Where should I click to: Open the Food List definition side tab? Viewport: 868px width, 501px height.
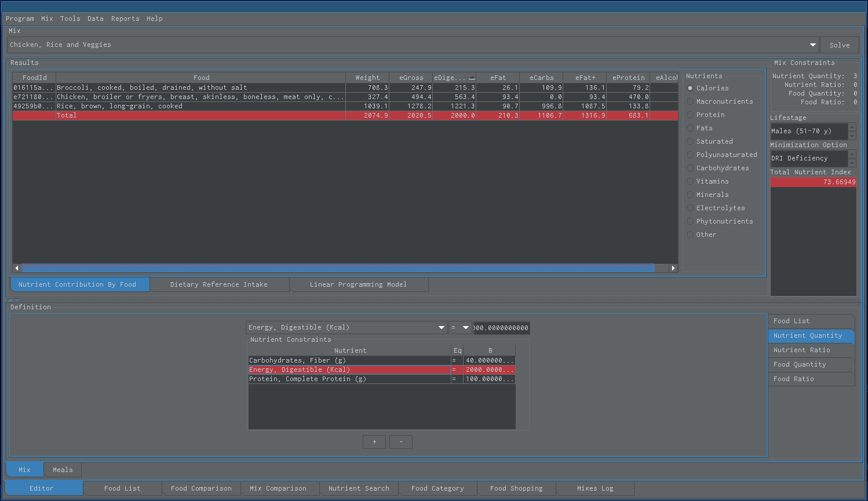(x=811, y=321)
